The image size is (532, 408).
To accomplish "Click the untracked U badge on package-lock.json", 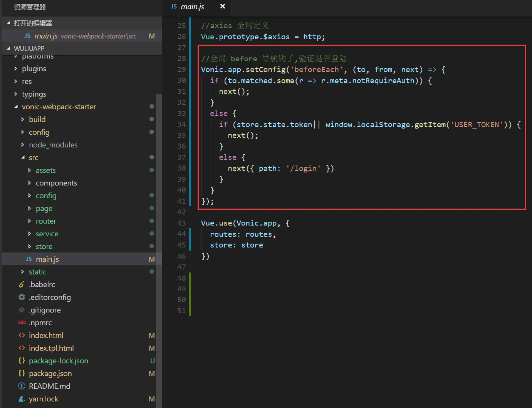I will [152, 361].
